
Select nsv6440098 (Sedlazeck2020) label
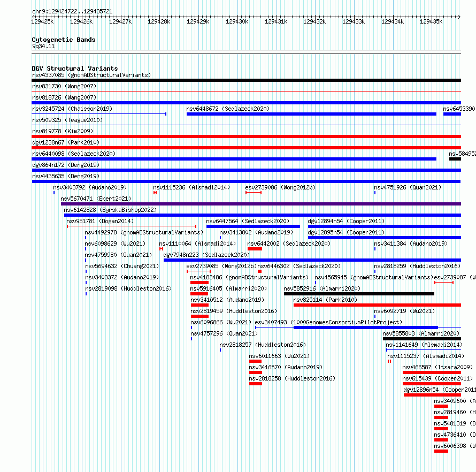tap(74, 154)
